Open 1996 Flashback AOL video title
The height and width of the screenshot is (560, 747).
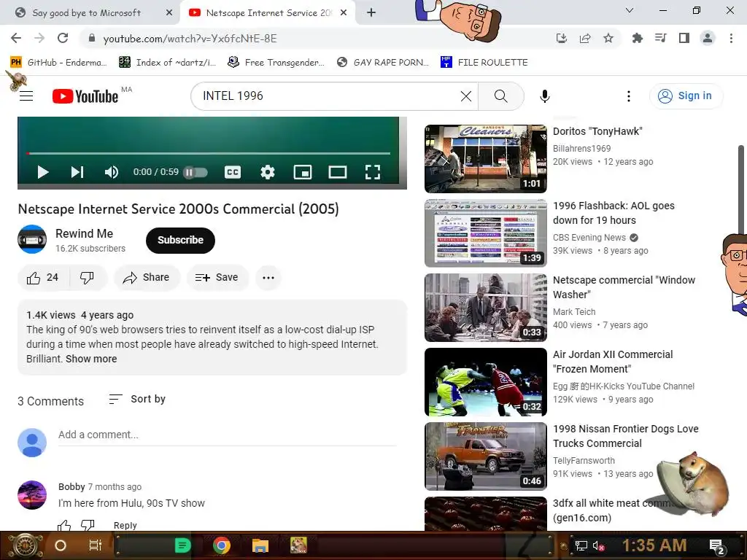[614, 213]
